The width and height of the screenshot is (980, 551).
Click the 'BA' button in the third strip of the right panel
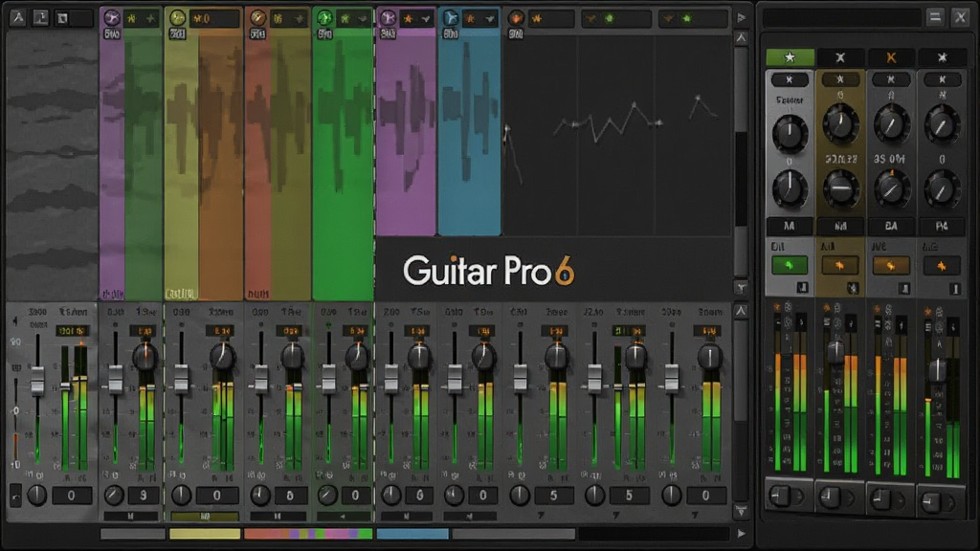pyautogui.click(x=891, y=226)
